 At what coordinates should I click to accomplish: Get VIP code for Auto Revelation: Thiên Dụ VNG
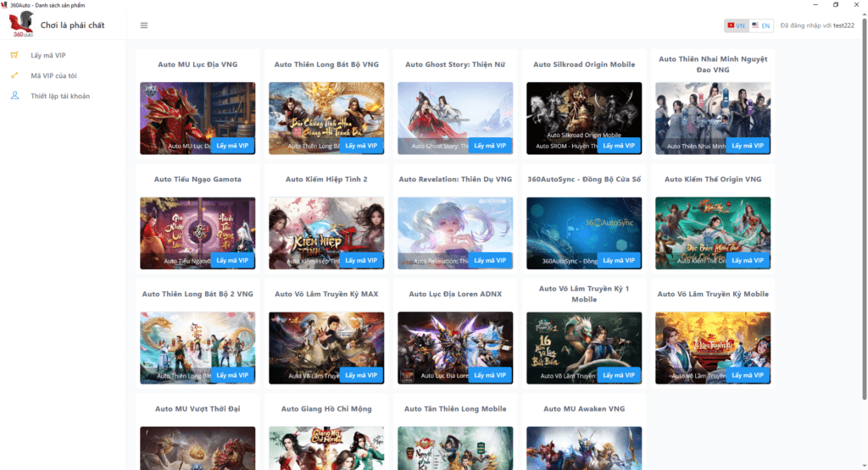click(490, 261)
